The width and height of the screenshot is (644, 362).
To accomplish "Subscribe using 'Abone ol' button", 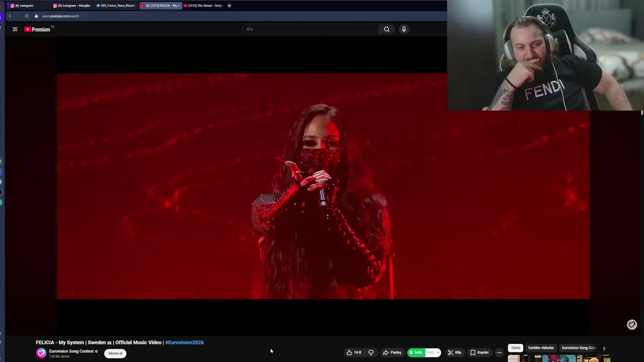I will pos(115,353).
